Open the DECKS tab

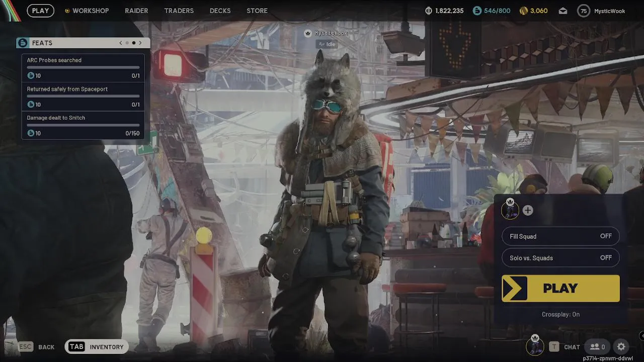pos(220,11)
